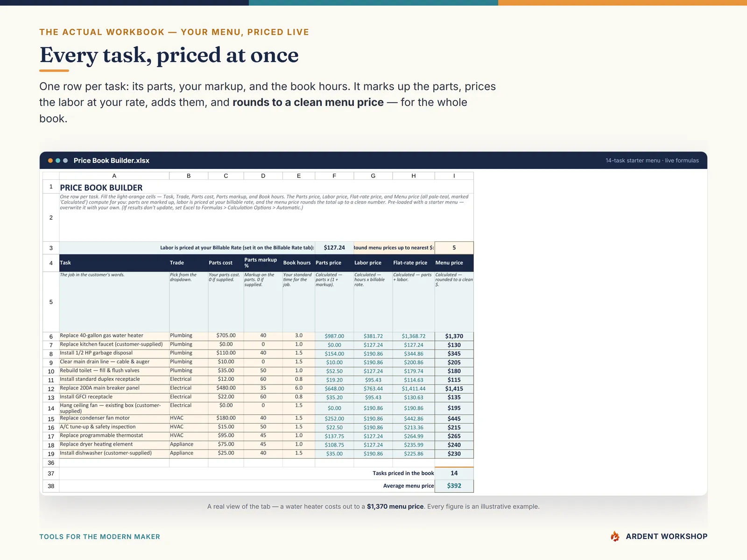Click the $1,411.44 flat-rate price cell
The height and width of the screenshot is (560, 747).
(414, 389)
